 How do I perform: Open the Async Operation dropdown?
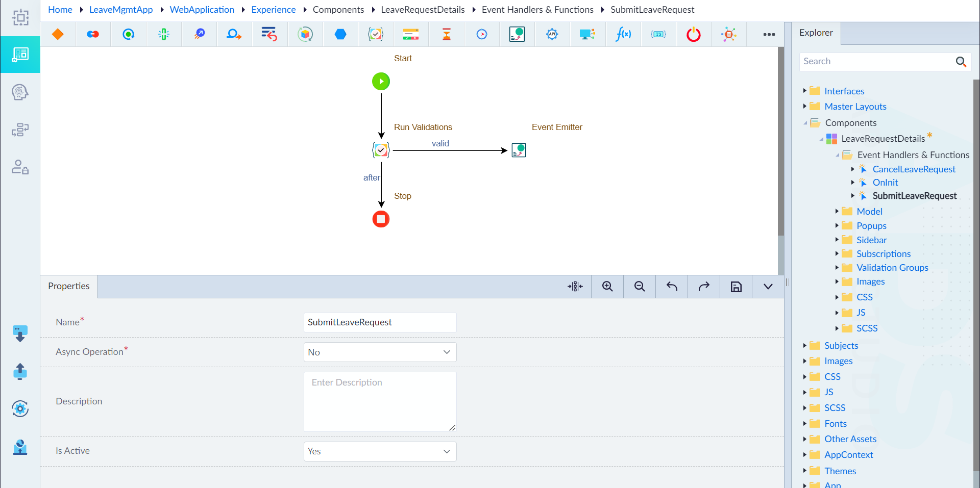tap(380, 352)
